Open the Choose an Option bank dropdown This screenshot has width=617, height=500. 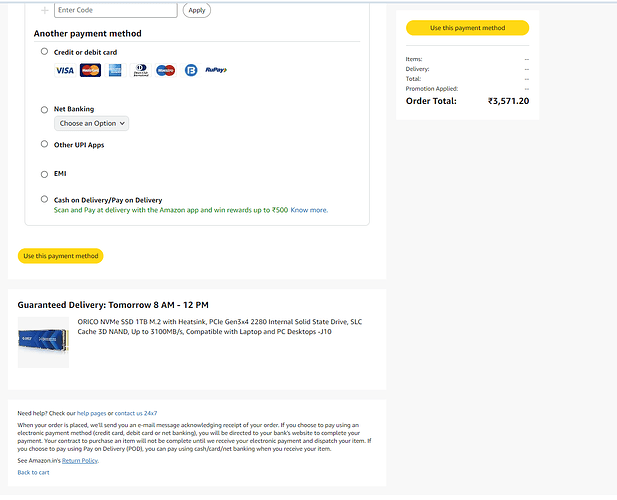click(91, 124)
